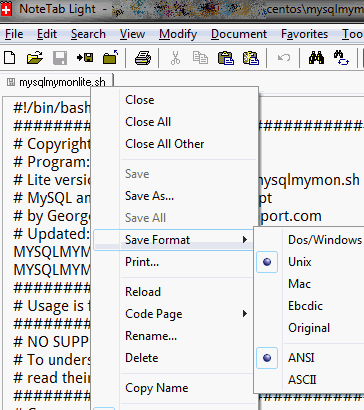Open the Modify menu
This screenshot has height=410, width=364.
tap(178, 34)
